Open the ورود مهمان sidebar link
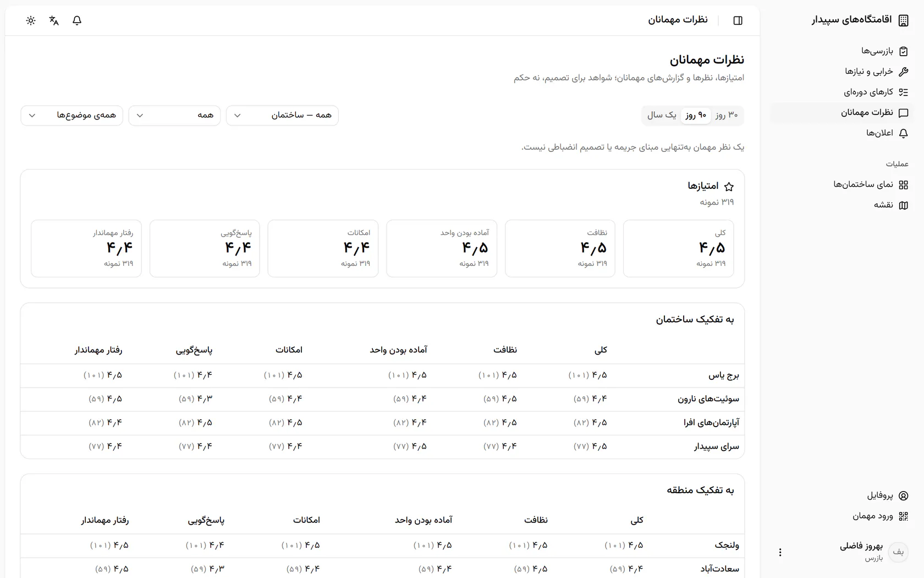This screenshot has height=578, width=924. point(841,516)
